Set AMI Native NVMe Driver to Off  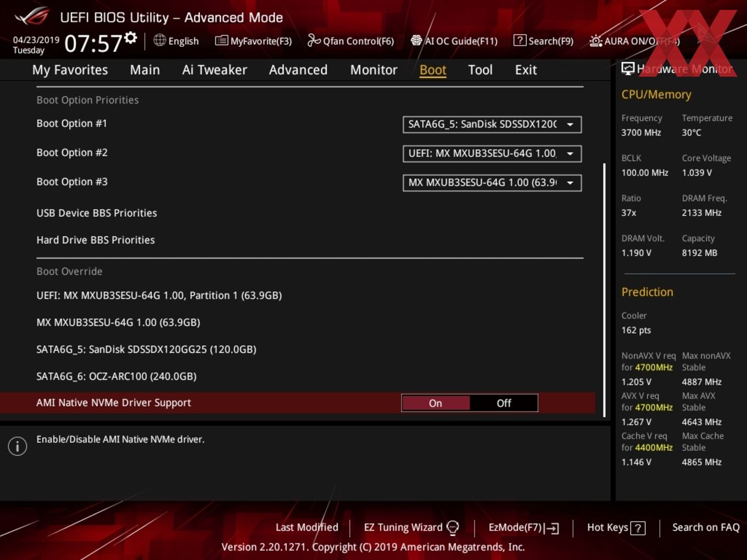tap(504, 403)
